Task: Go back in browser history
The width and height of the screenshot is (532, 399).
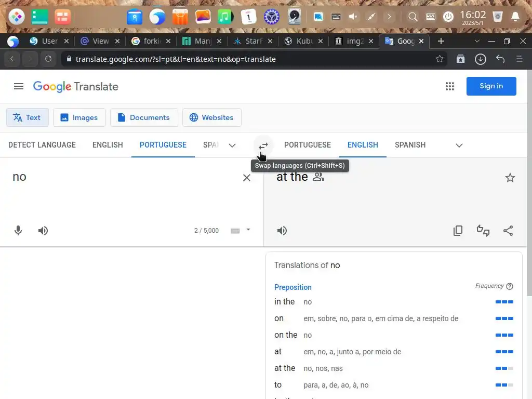Action: 12,59
